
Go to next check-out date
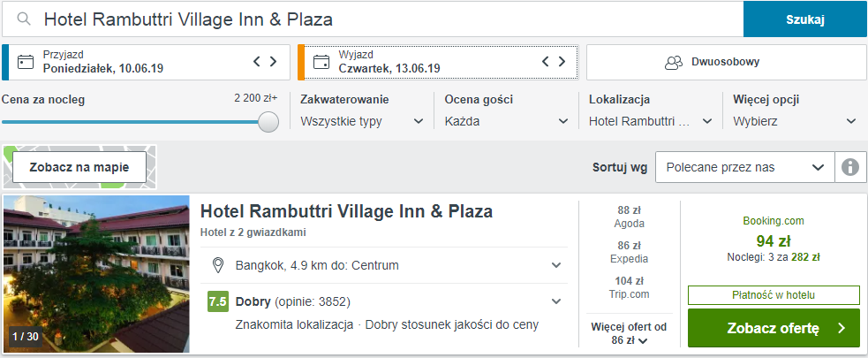(562, 62)
